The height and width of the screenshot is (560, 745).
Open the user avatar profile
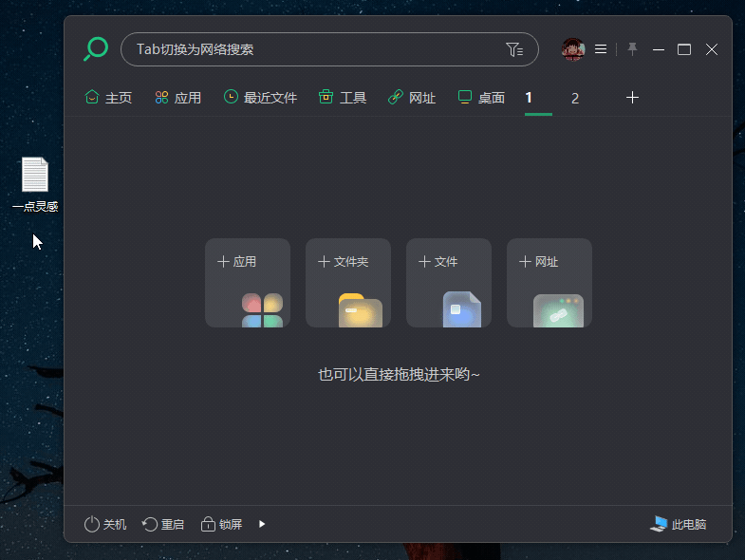573,49
